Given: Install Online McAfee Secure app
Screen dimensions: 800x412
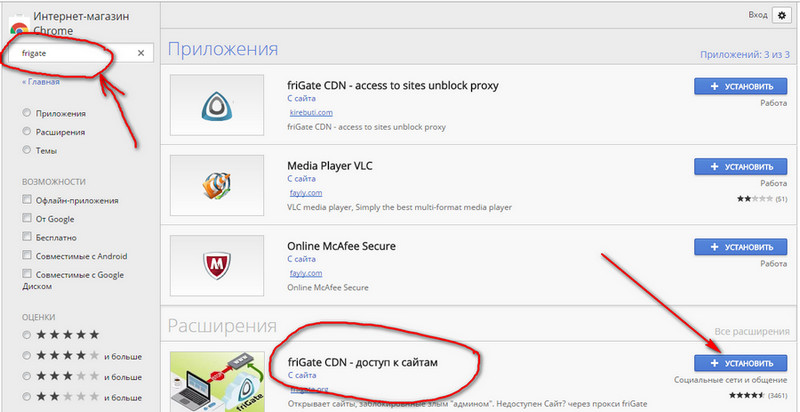Looking at the screenshot, I should tap(740, 247).
